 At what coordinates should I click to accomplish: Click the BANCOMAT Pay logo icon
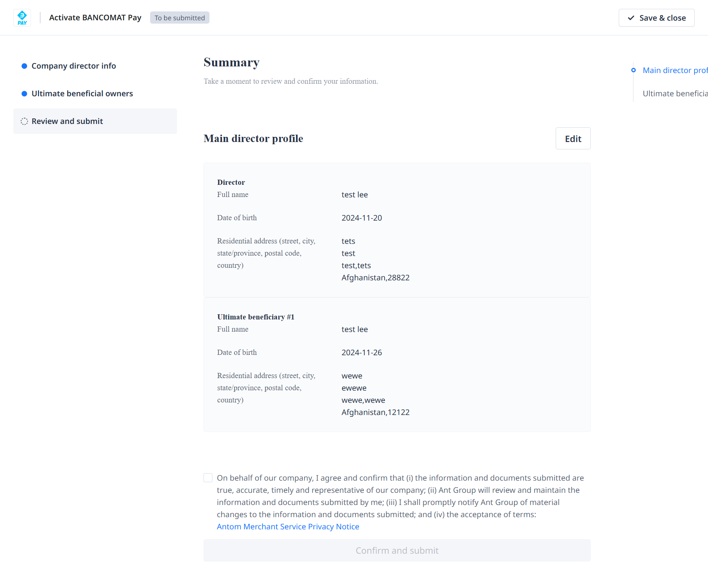[22, 18]
